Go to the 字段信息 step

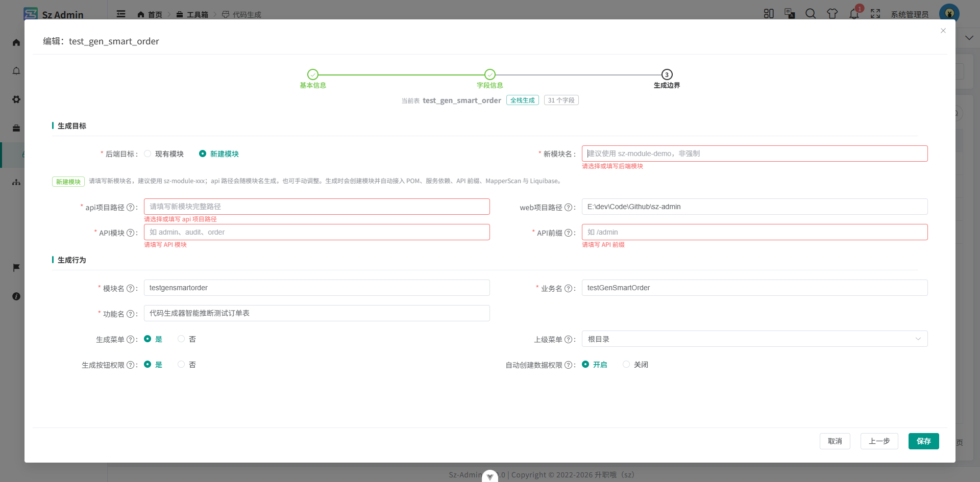coord(490,79)
